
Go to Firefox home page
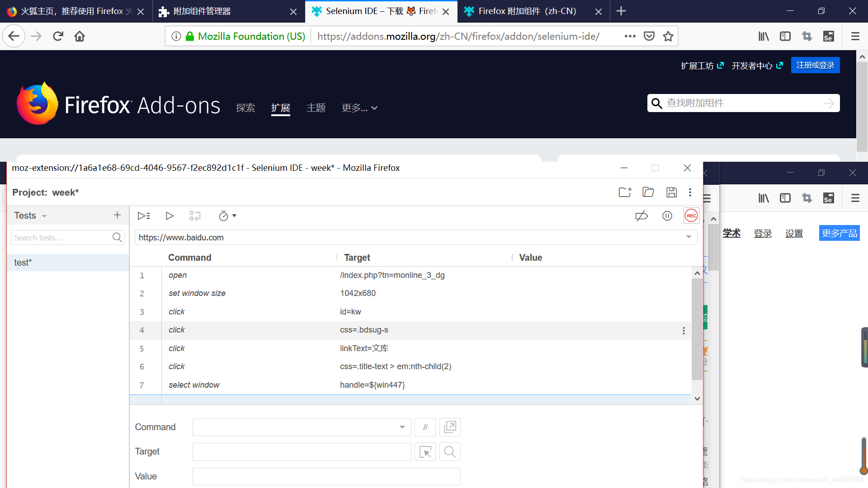(x=80, y=36)
